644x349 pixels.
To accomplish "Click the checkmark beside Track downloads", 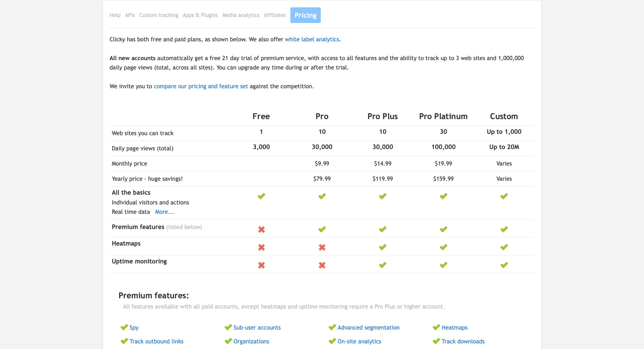I will coord(436,341).
